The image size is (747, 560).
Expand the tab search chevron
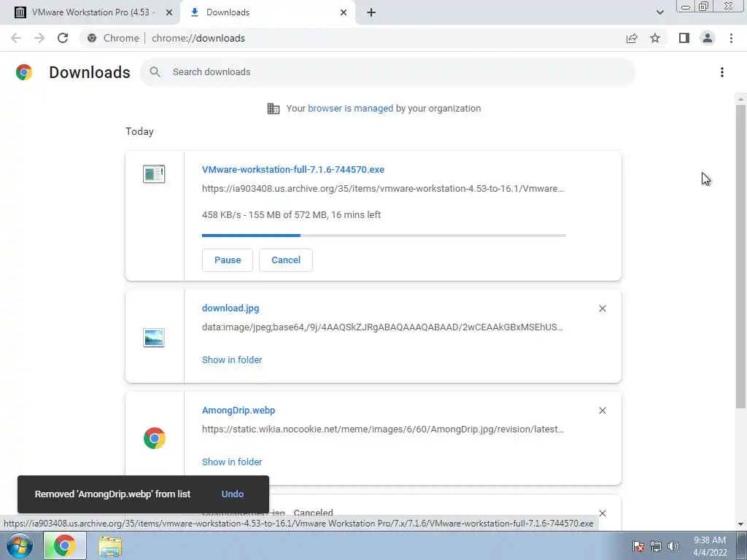659,12
